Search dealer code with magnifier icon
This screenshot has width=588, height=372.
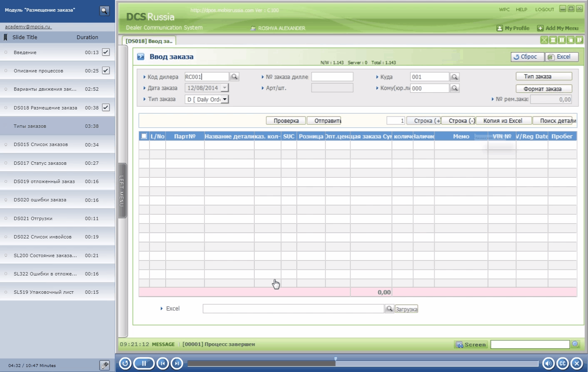coord(234,77)
